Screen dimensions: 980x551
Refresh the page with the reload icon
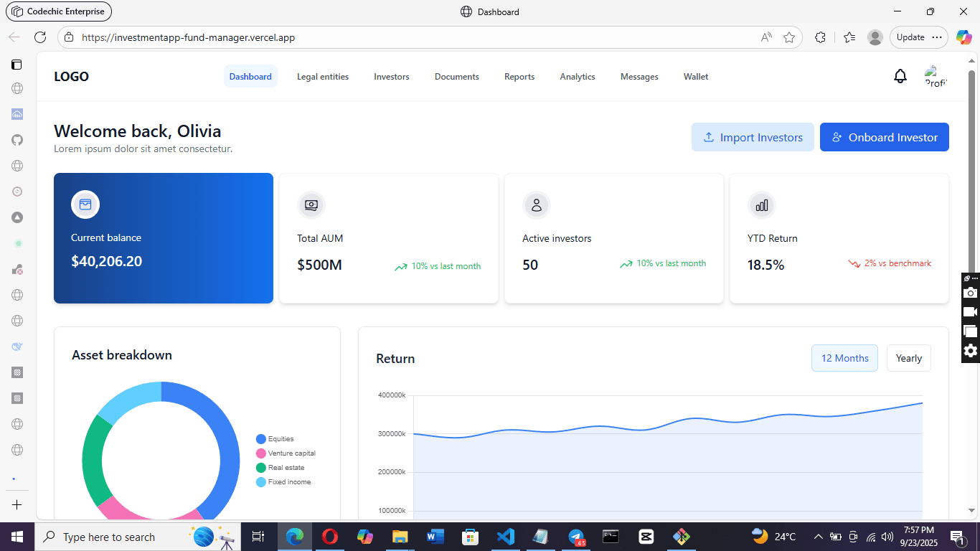[40, 37]
